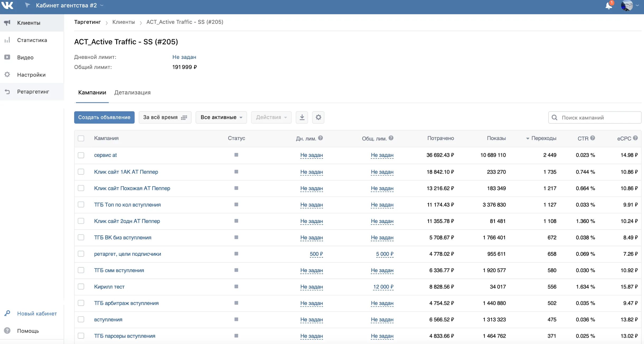The height and width of the screenshot is (344, 644).
Task: Click the Создать объявление button
Action: [x=104, y=117]
